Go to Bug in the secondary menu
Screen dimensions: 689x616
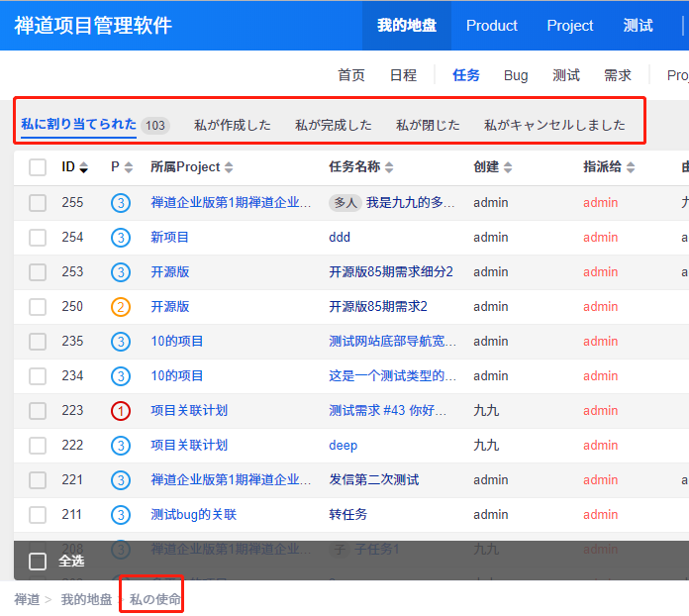pos(516,75)
